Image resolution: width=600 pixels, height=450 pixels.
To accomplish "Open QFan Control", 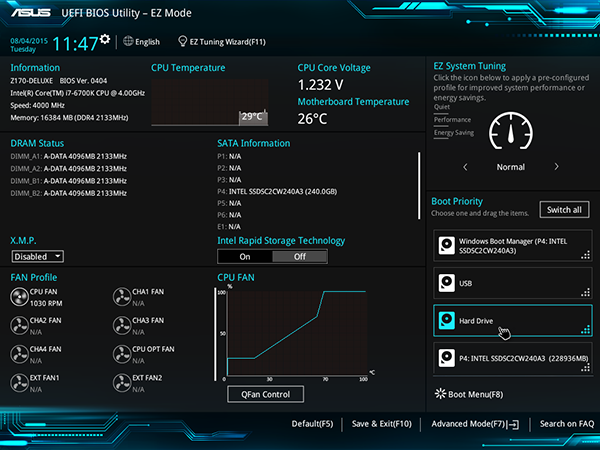I will point(266,394).
